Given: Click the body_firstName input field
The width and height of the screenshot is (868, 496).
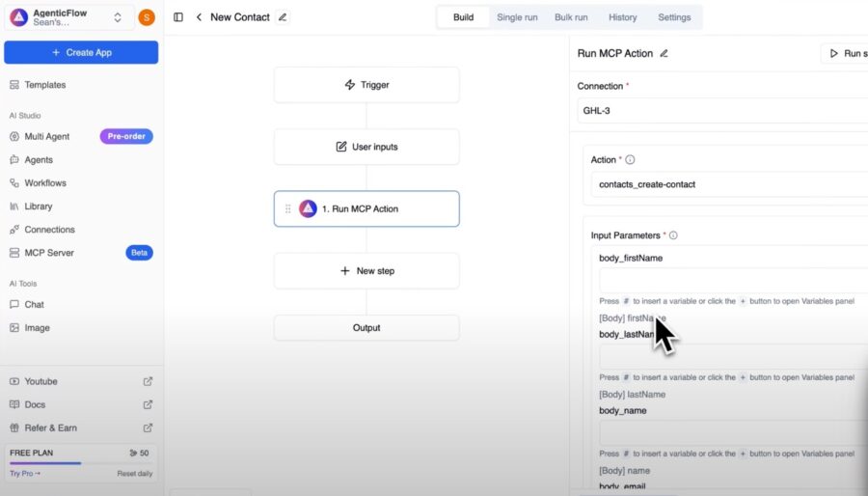Looking at the screenshot, I should (734, 281).
